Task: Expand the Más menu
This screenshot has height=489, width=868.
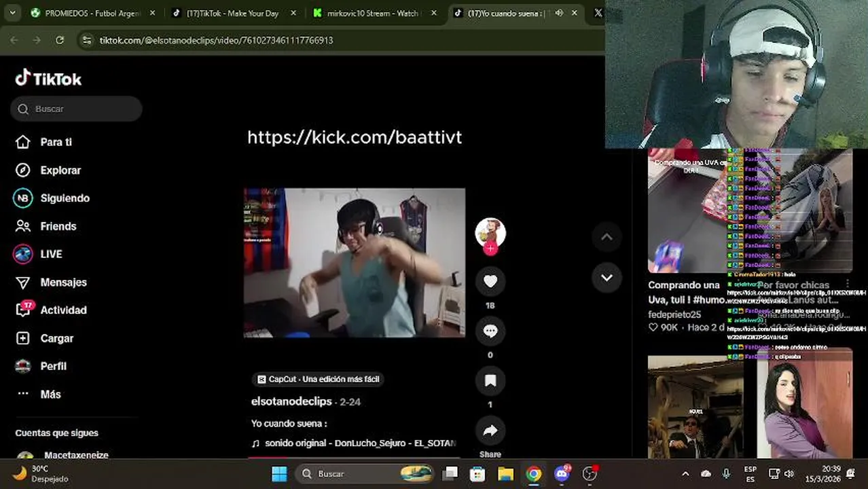Action: coord(38,394)
